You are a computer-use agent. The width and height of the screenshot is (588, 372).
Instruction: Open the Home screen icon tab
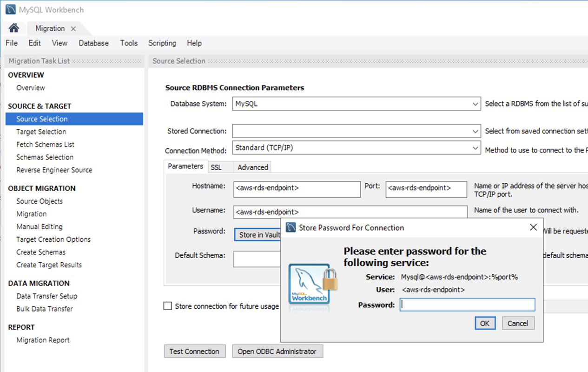click(14, 28)
